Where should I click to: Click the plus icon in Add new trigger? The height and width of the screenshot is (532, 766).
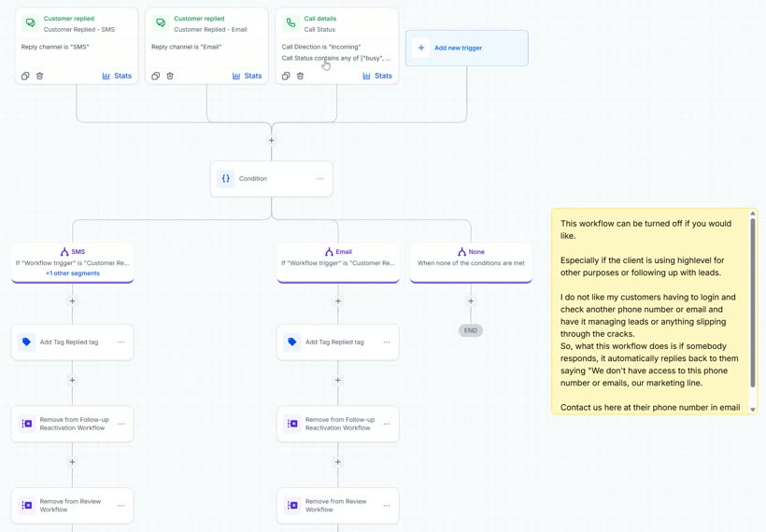(421, 48)
